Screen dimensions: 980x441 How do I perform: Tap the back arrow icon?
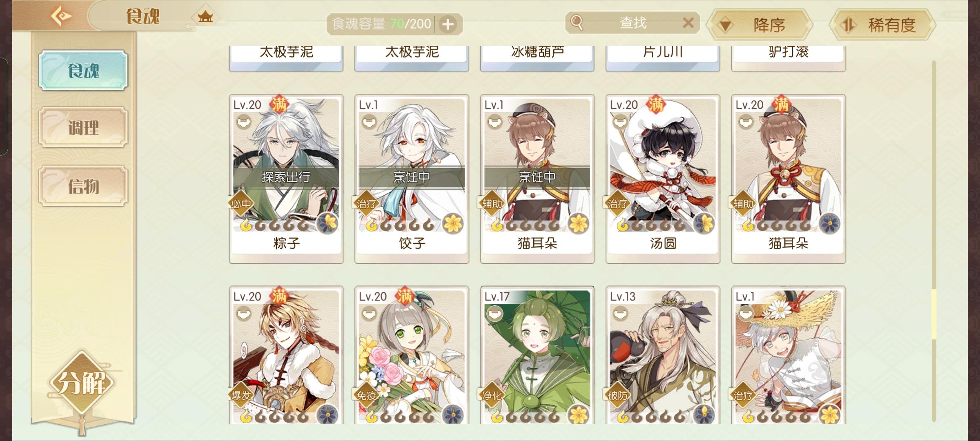pyautogui.click(x=61, y=17)
